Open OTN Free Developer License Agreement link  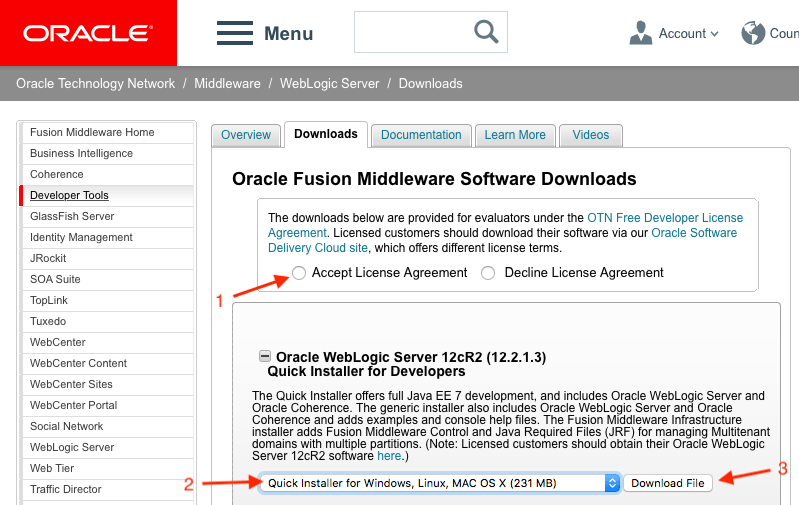pyautogui.click(x=665, y=218)
